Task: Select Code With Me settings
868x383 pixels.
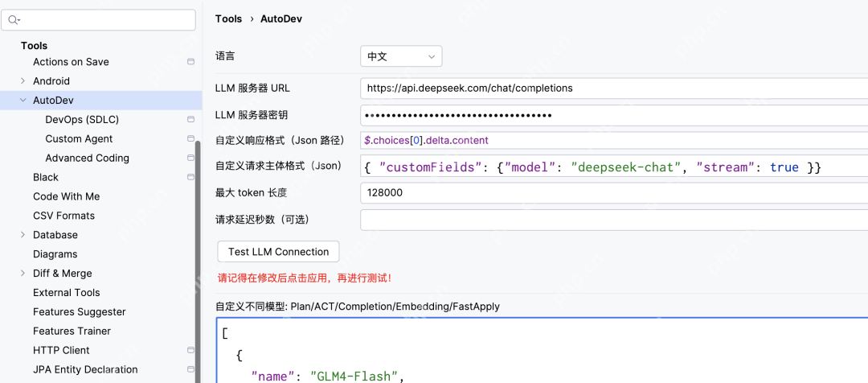Action: click(x=67, y=196)
